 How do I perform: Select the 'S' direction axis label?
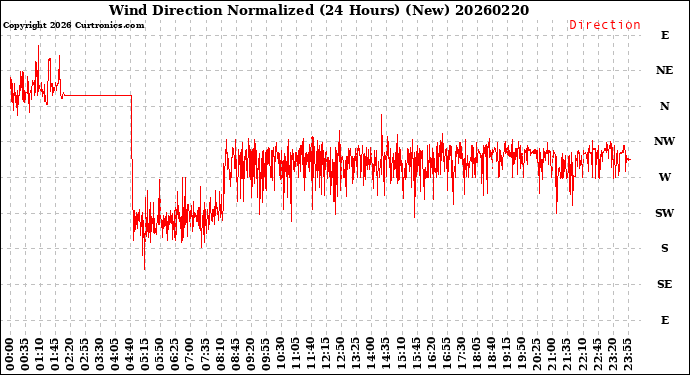click(664, 248)
